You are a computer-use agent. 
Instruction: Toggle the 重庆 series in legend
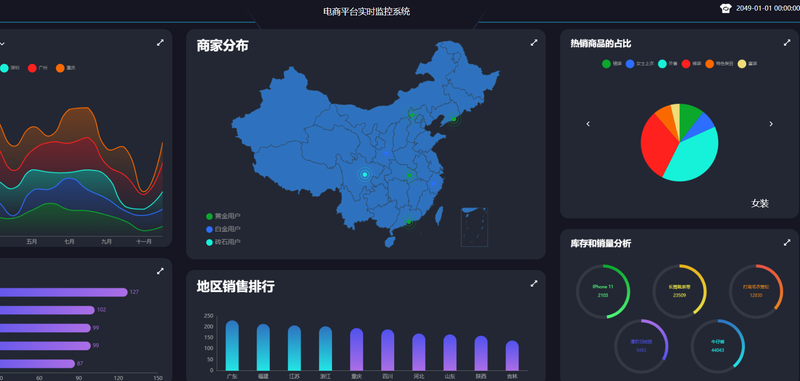point(65,68)
